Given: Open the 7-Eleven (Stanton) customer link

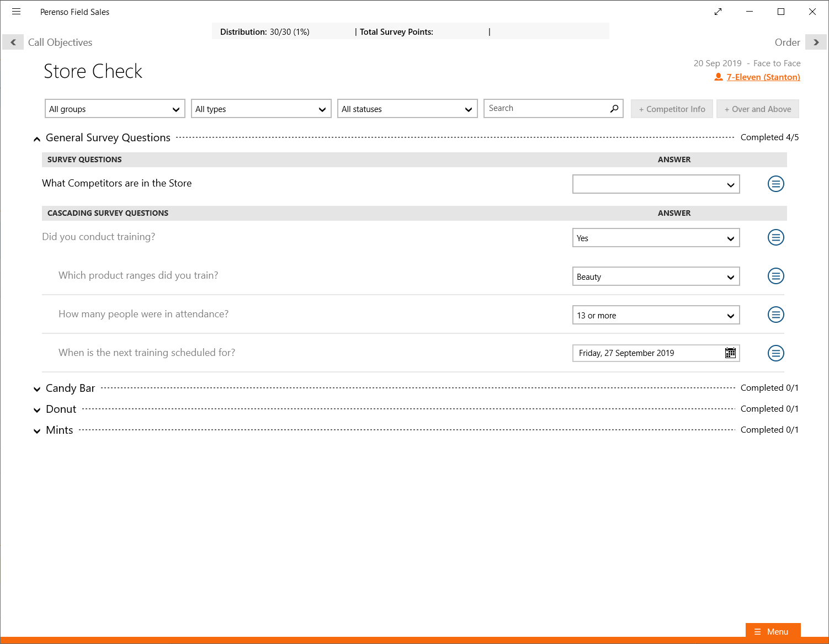Looking at the screenshot, I should tap(763, 77).
